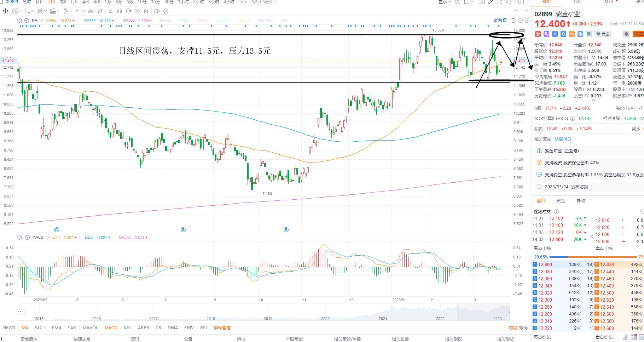
Task: Click the Hong Kong market flag icon
Action: 538,34
